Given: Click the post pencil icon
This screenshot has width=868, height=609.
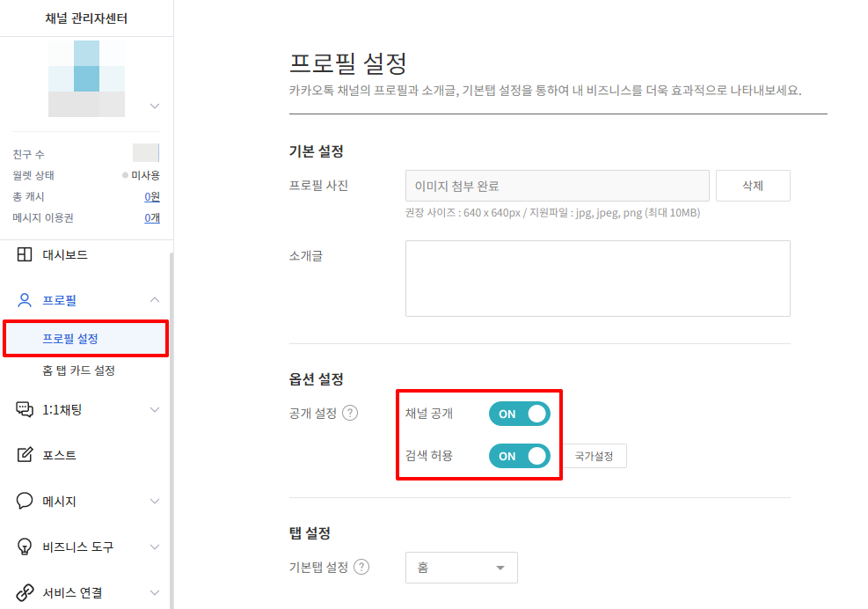Looking at the screenshot, I should pyautogui.click(x=25, y=455).
